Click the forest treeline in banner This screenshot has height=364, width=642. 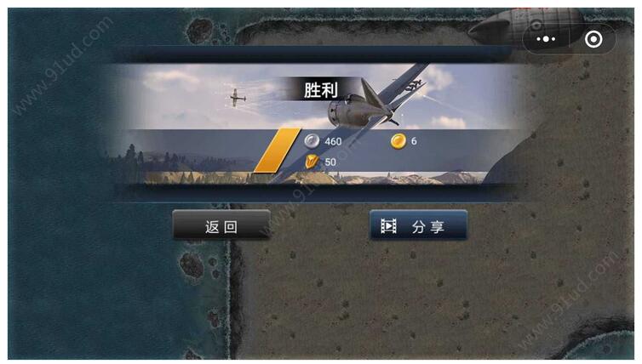pyautogui.click(x=172, y=163)
